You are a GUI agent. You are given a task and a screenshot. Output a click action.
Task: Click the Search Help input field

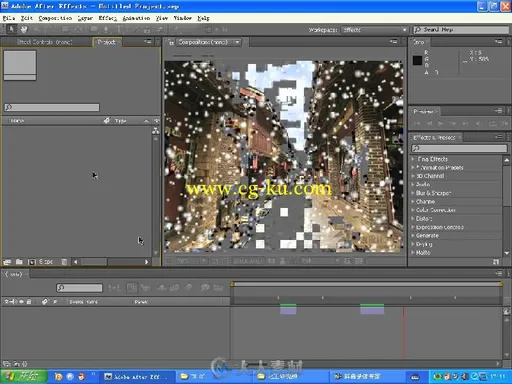[461, 30]
